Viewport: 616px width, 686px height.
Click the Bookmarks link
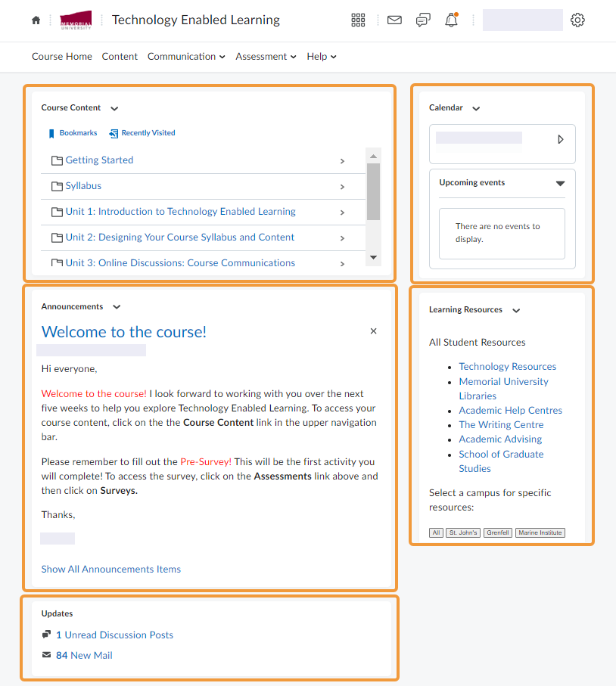click(73, 133)
